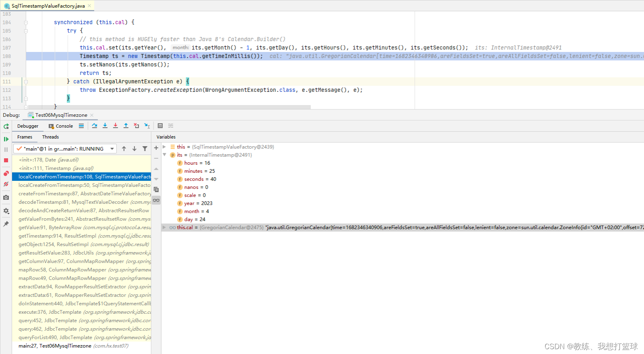Click the editor horizontal scrollbar
Viewport: 644px width, 354px height.
[169, 107]
